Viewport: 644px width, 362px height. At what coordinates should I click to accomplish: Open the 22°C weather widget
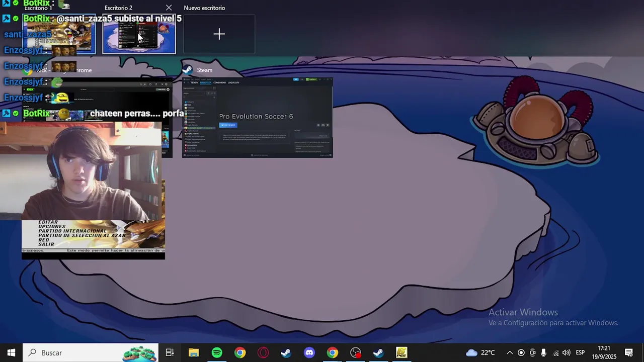click(x=480, y=352)
